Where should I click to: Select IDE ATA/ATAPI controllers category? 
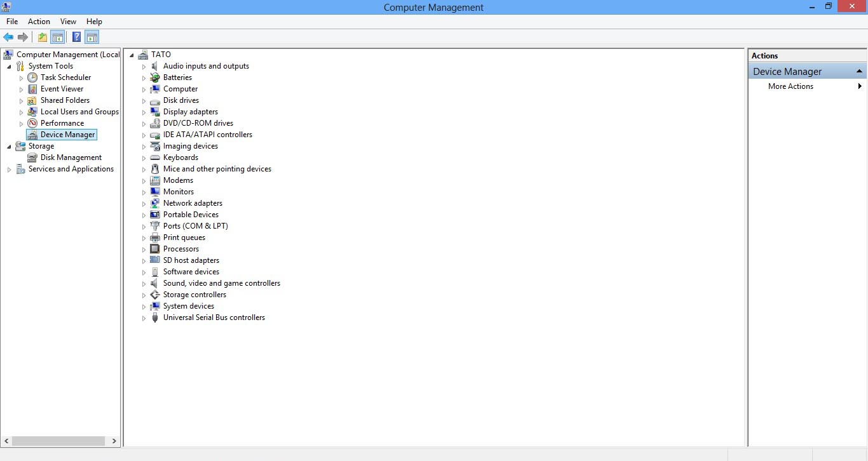pos(208,135)
